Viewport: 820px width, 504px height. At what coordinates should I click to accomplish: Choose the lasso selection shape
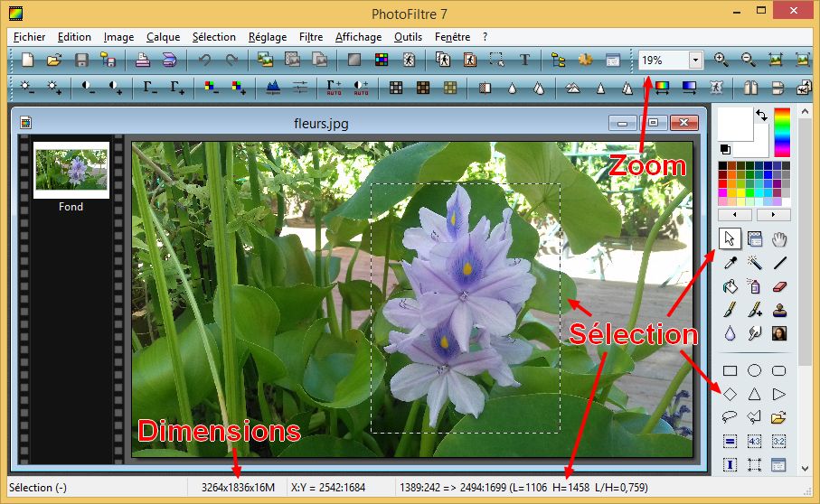[x=730, y=417]
